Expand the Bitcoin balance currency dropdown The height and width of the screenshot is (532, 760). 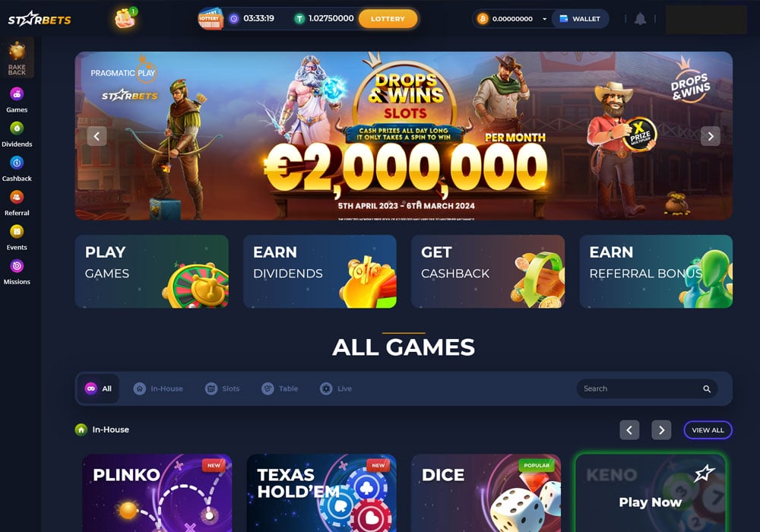tap(544, 19)
